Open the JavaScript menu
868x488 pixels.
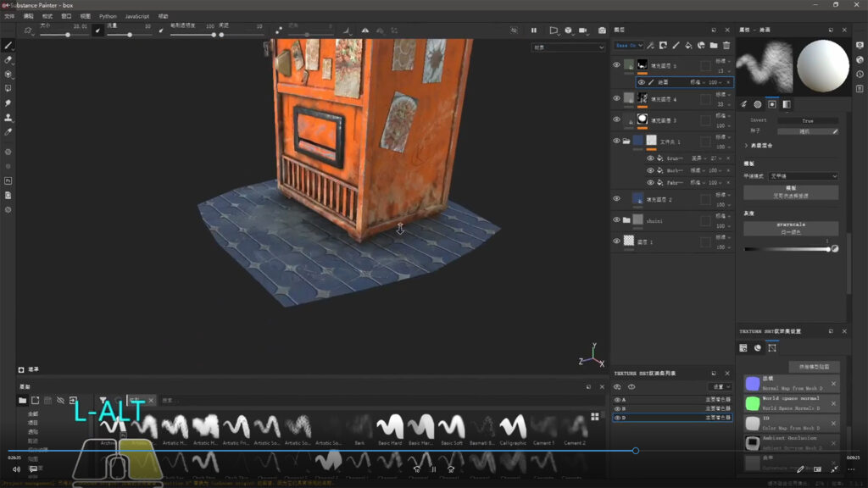(x=136, y=16)
